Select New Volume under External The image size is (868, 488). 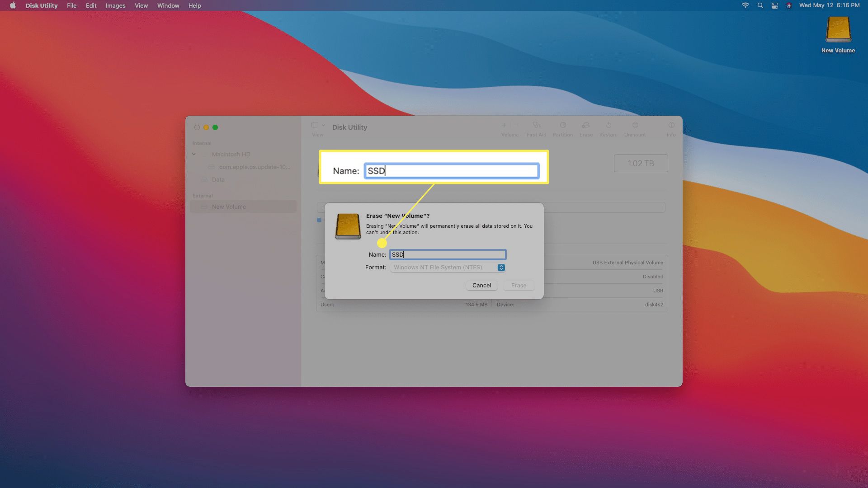tap(243, 206)
